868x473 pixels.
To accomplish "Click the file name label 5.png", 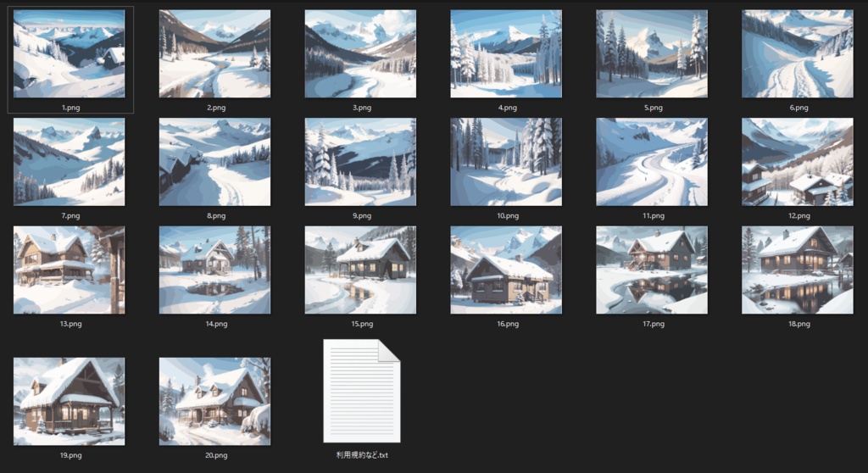I will 654,108.
